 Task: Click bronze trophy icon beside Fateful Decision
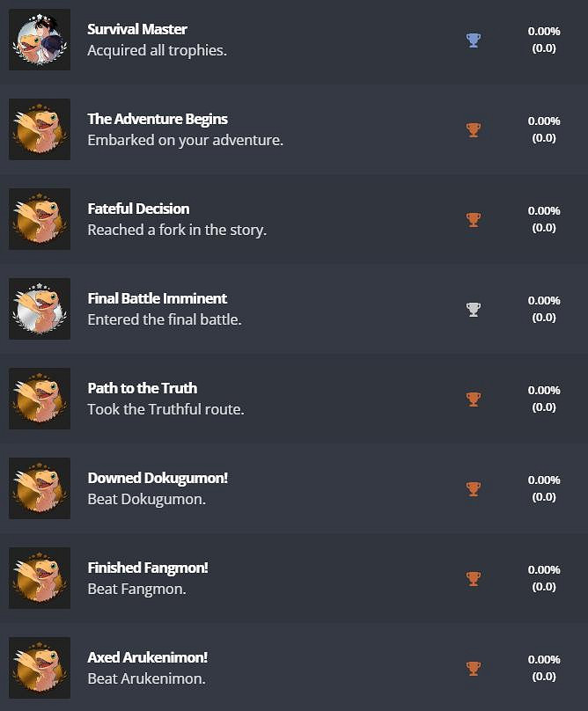point(474,220)
